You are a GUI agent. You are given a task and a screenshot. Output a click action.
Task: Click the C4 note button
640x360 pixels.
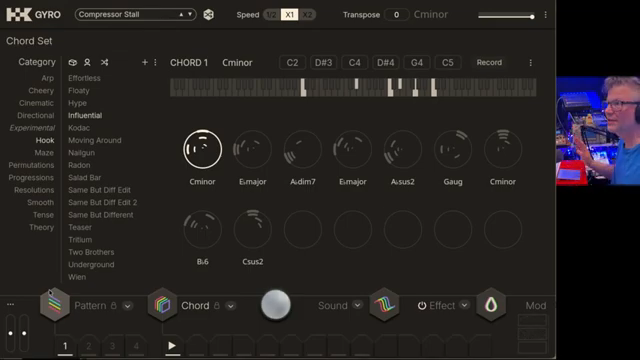coord(354,62)
